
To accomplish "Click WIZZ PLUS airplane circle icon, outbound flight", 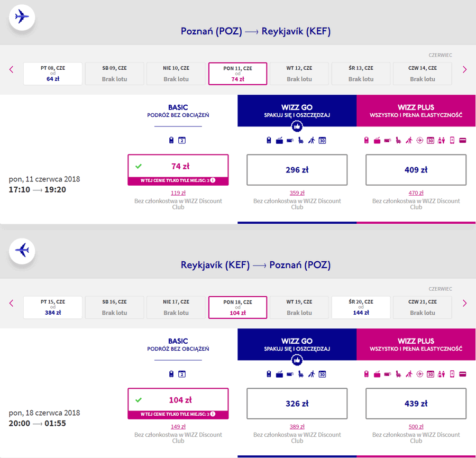I will 420,140.
